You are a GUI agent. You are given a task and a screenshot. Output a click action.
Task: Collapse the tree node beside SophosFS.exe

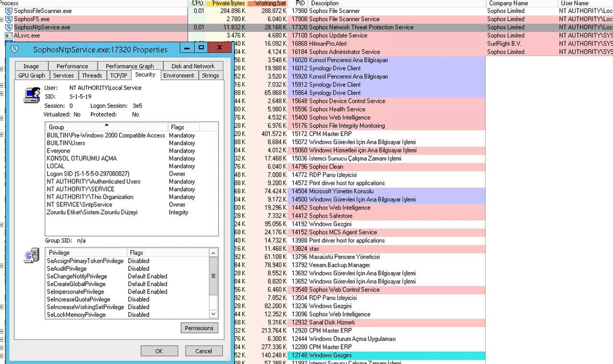[2, 19]
